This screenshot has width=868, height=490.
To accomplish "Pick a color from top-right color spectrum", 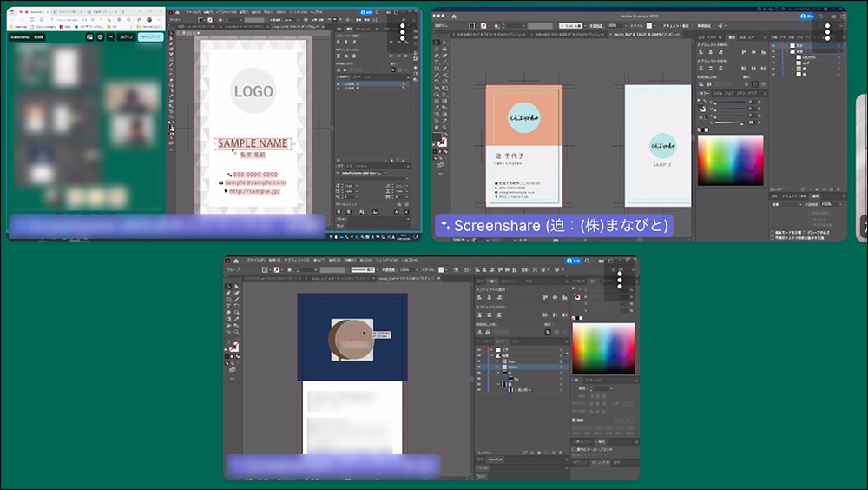I will [730, 160].
